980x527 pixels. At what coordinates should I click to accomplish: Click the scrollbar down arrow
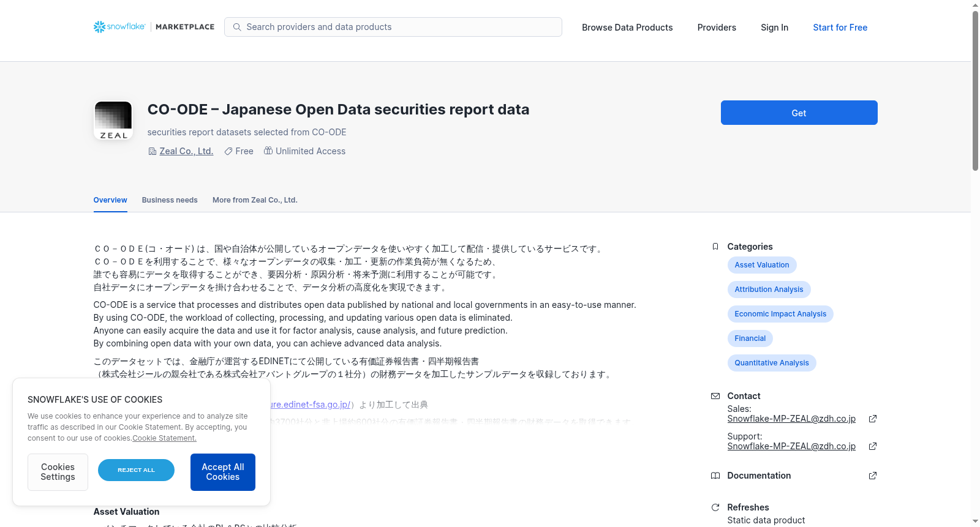(x=975, y=521)
